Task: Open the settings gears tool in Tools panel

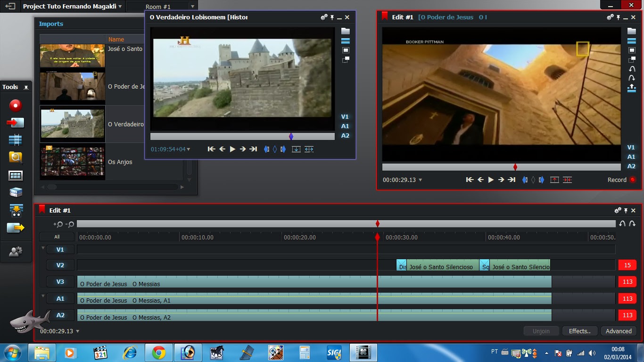Action: coord(16,252)
